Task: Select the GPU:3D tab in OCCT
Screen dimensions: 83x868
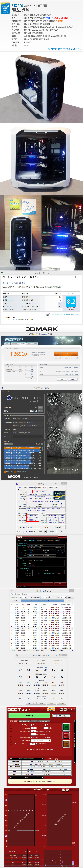Action: click(x=34, y=721)
